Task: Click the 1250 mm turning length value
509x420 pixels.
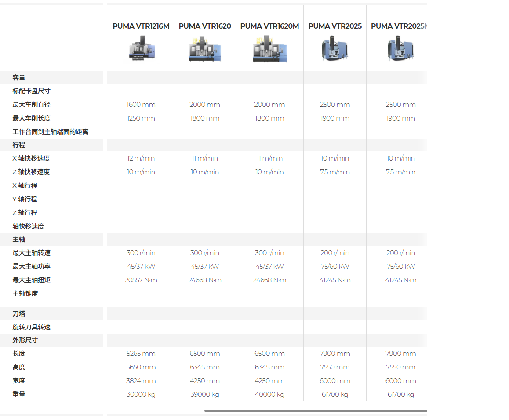Action: pyautogui.click(x=141, y=118)
